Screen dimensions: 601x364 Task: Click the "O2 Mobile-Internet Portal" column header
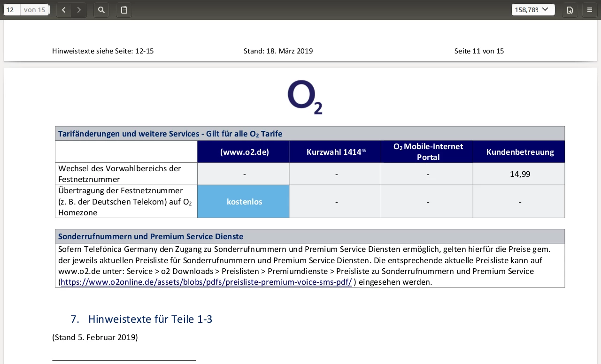point(428,152)
